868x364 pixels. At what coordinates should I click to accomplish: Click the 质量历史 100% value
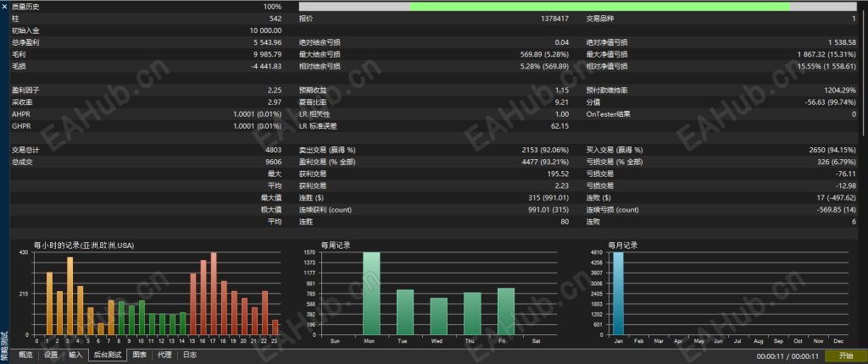273,7
